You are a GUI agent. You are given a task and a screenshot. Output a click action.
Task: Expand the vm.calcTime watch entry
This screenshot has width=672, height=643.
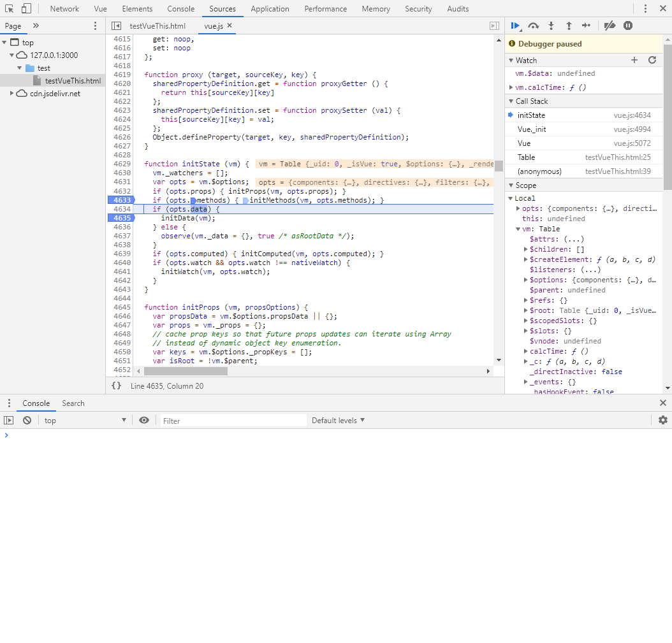(x=511, y=87)
